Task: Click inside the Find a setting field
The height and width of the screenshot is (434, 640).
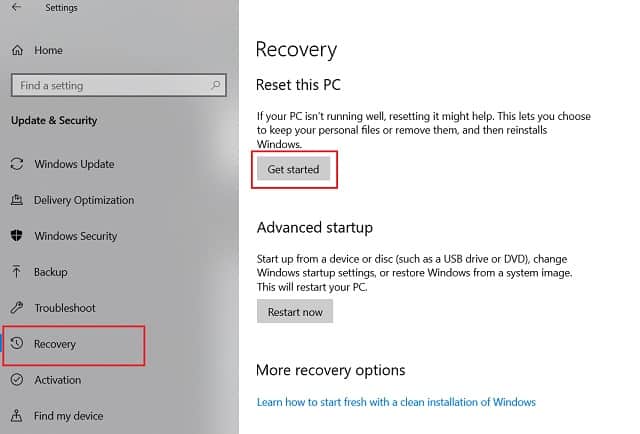Action: [118, 85]
